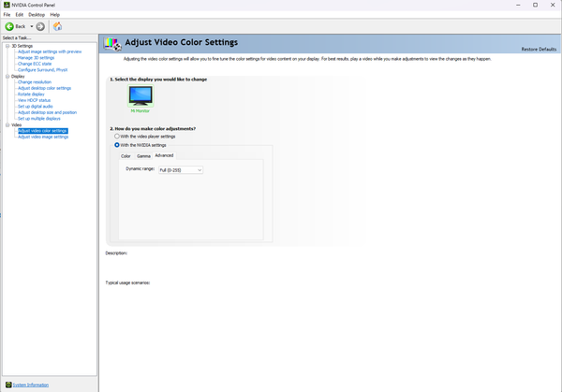Switch to the Color tab
This screenshot has height=392, width=562.
pos(126,155)
